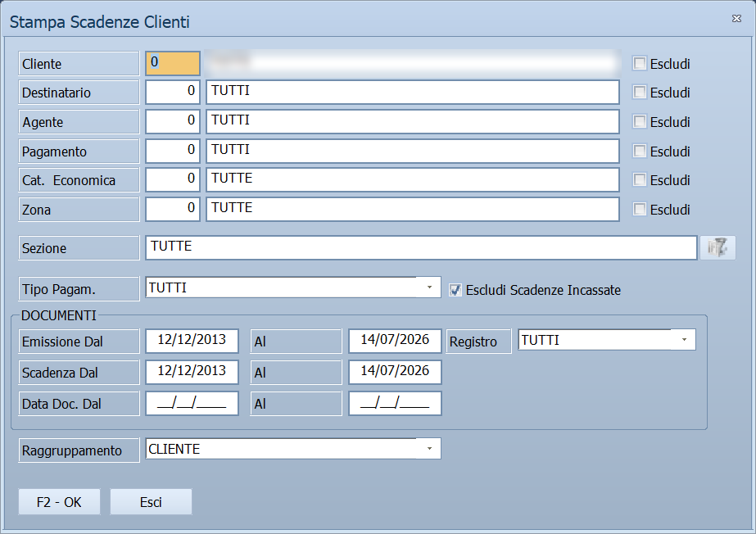Viewport: 756px width, 534px height.
Task: Click the DOCUMENTI group label
Action: tap(59, 315)
